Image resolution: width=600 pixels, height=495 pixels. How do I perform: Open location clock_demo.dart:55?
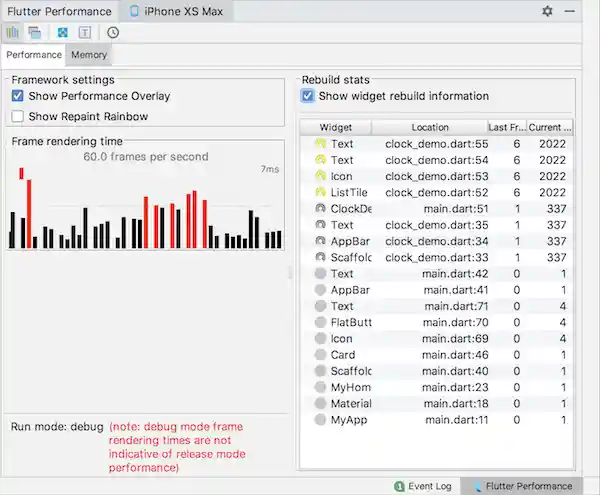tap(437, 144)
